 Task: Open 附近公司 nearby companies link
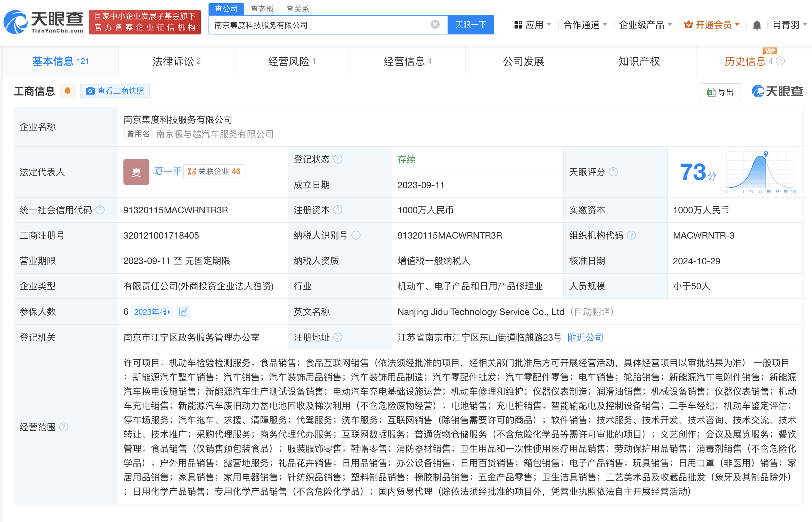(585, 337)
